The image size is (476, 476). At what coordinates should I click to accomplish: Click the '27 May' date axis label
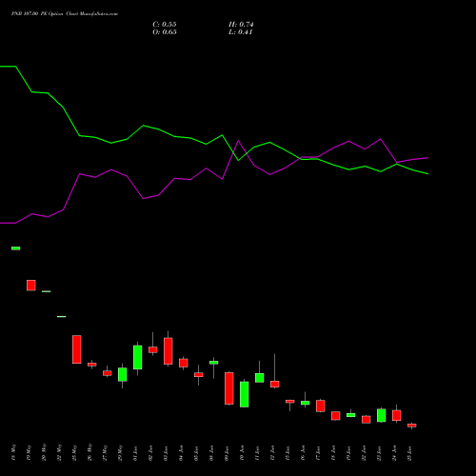(x=105, y=452)
